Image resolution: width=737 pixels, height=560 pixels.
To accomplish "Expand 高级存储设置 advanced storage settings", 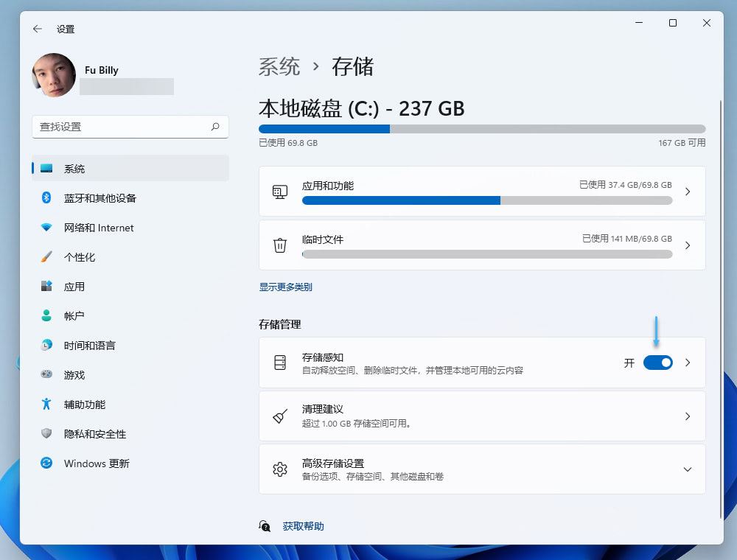I will 688,469.
